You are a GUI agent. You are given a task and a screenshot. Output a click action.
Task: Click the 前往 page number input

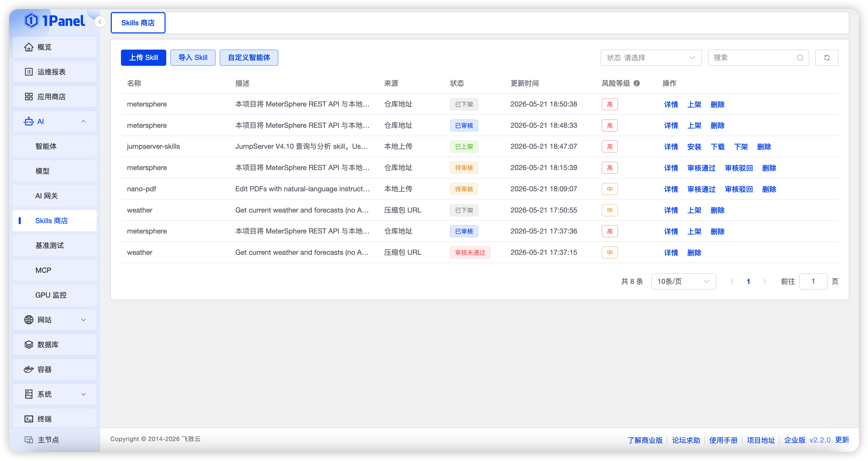point(813,281)
